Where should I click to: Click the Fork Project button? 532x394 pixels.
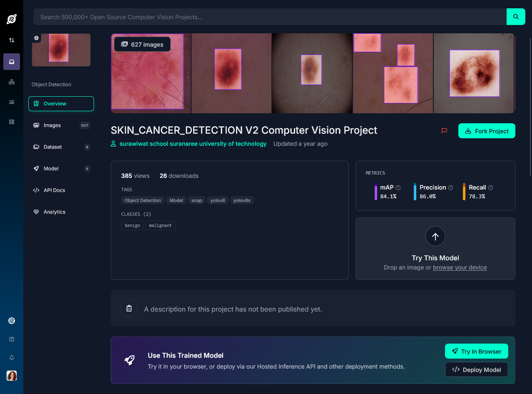tap(486, 131)
